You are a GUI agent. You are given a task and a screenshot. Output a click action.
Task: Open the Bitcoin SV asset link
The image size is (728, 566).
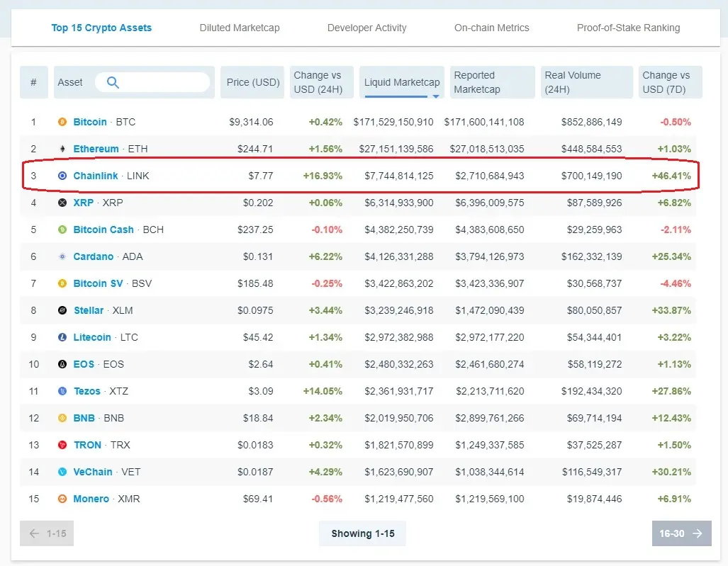click(98, 283)
